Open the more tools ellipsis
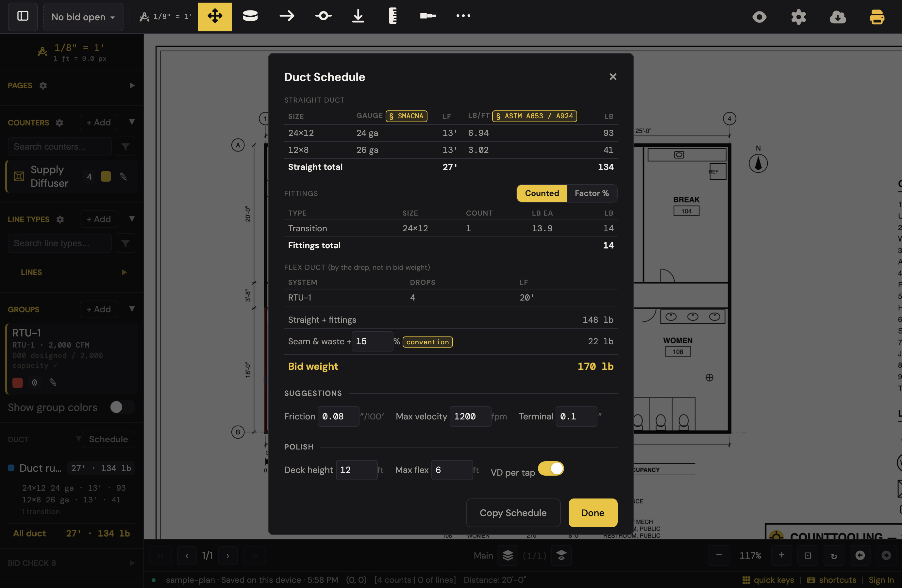This screenshot has width=902, height=588. (x=463, y=16)
